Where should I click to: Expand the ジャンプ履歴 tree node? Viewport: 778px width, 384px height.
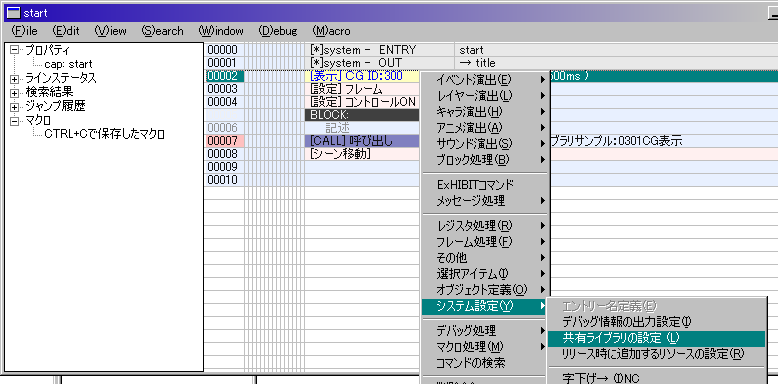14,106
